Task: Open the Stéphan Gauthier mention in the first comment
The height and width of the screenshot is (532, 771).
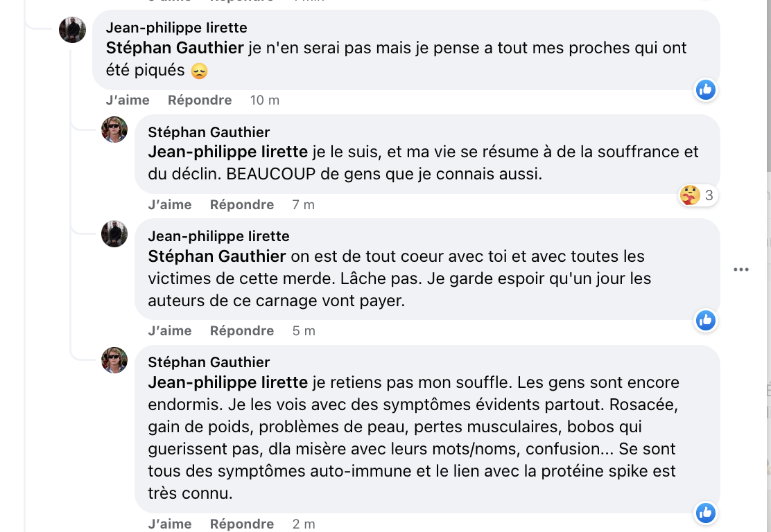Action: (x=175, y=48)
